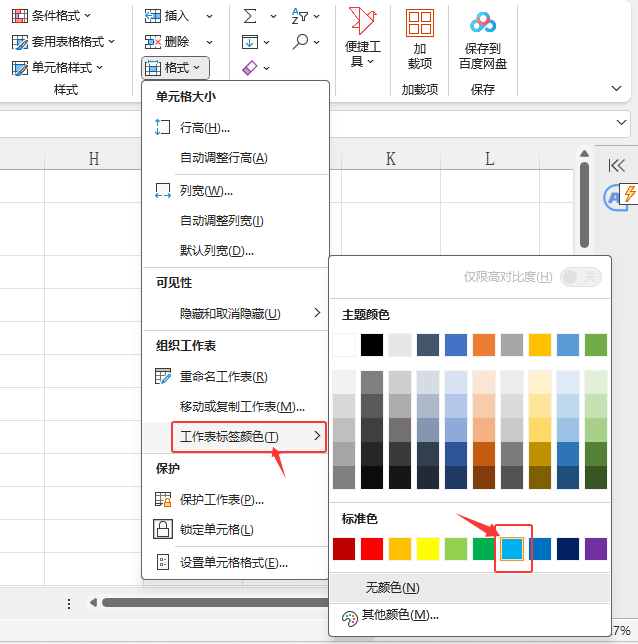Toggle High-contrast only (仅限高对比度) switch

tap(581, 277)
